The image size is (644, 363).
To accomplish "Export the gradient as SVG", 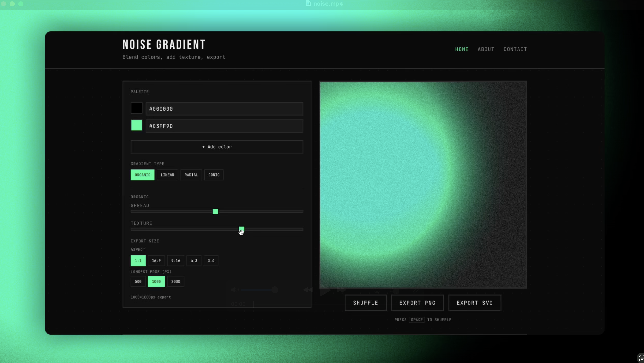I will coord(474,303).
